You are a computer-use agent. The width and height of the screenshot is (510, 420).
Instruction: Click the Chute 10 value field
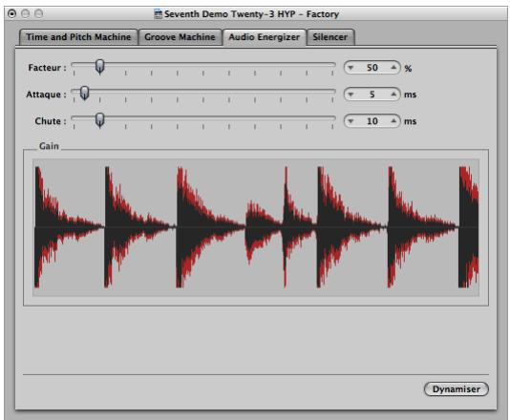[x=372, y=121]
